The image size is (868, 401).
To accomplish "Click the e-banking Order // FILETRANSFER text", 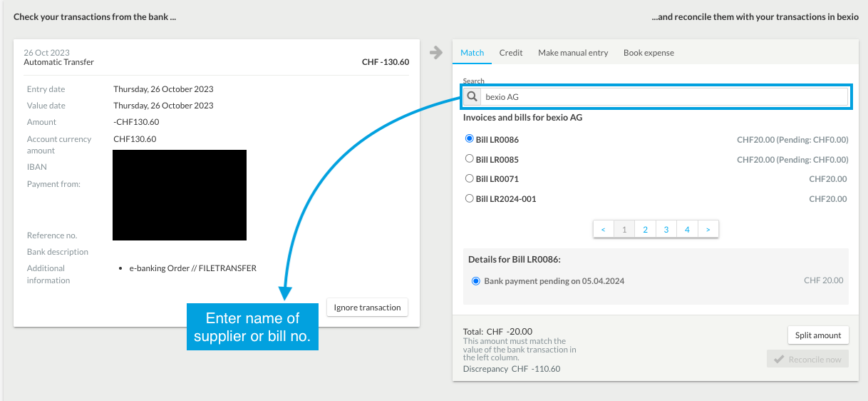I will pos(192,268).
